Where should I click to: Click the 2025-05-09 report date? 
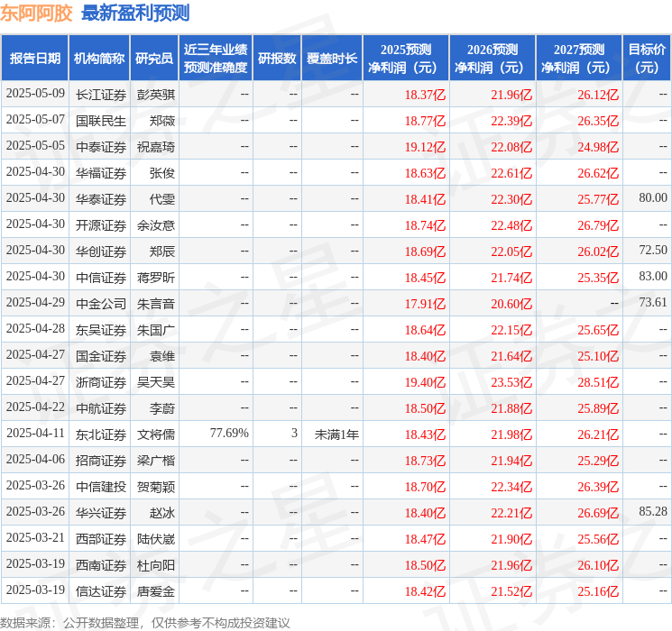(35, 94)
